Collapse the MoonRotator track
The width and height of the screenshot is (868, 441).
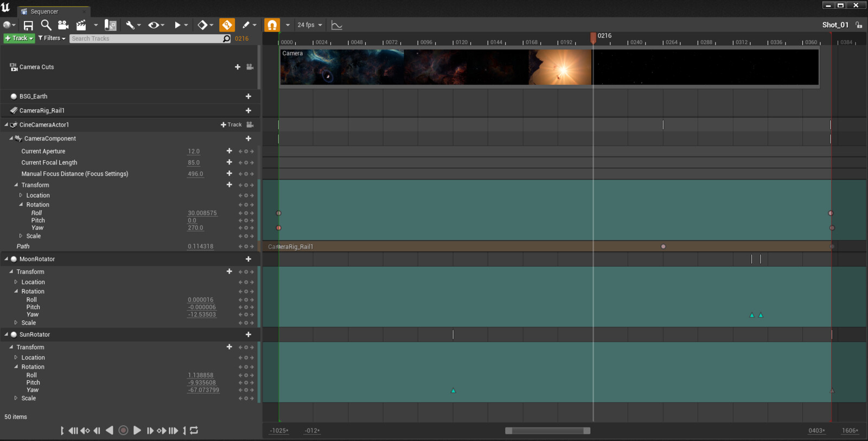[x=7, y=259]
